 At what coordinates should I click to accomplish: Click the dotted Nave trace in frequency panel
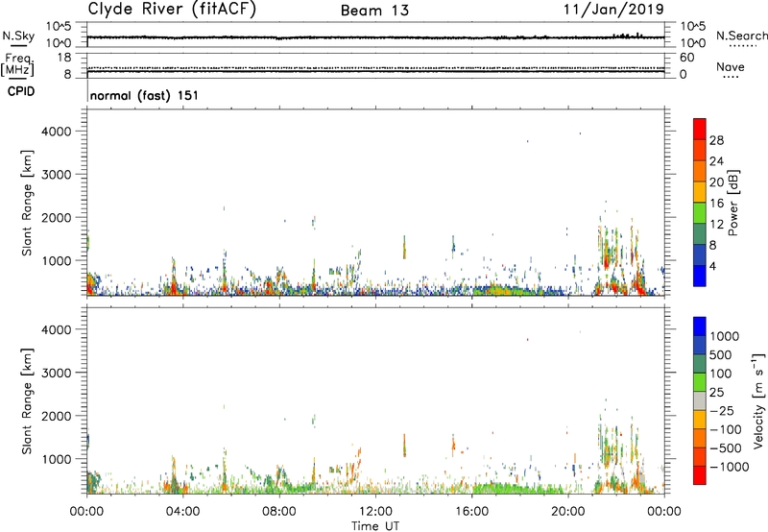pyautogui.click(x=375, y=68)
